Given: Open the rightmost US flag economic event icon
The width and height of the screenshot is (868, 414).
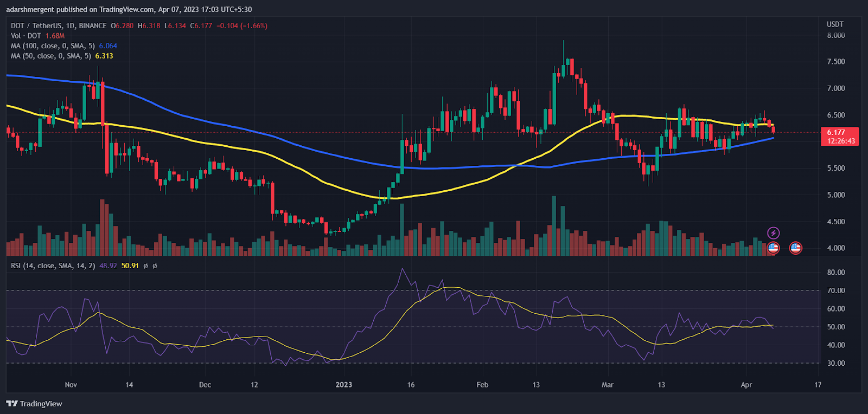Looking at the screenshot, I should point(795,248).
